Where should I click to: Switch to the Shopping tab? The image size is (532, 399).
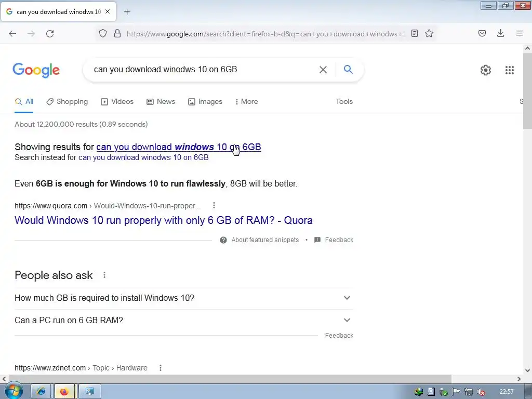point(67,101)
